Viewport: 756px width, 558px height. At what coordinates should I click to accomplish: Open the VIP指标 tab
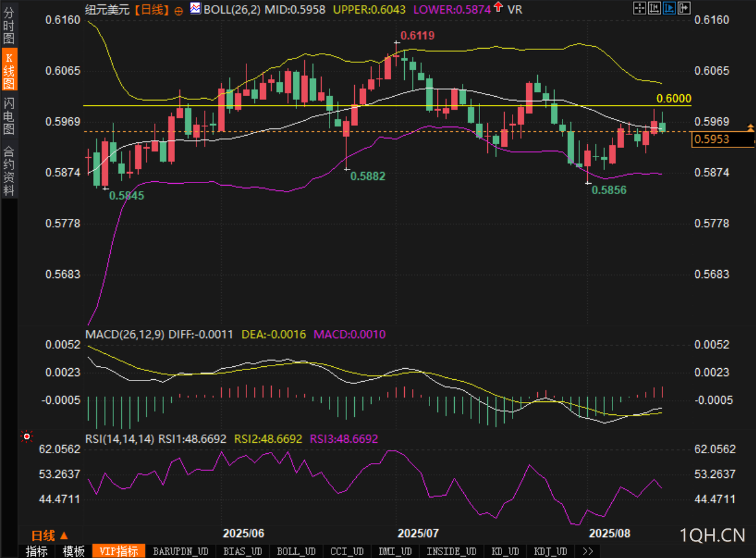point(119,551)
